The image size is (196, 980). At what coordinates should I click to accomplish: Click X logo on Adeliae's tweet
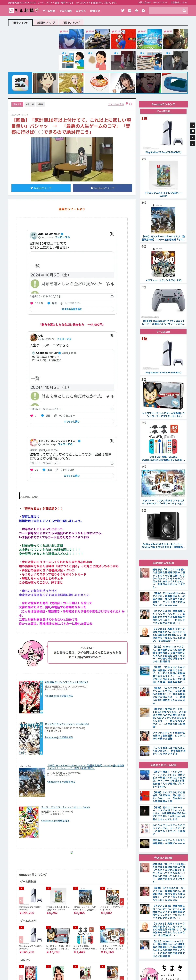(112, 234)
